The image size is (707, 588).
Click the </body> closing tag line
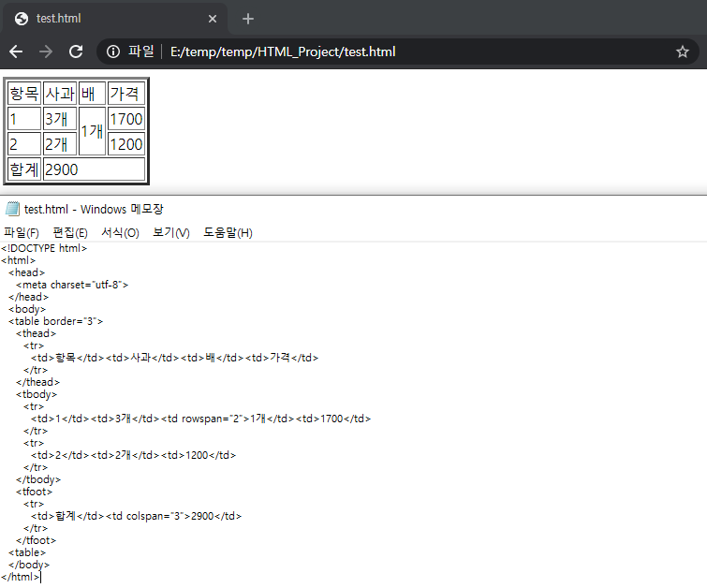(x=29, y=565)
